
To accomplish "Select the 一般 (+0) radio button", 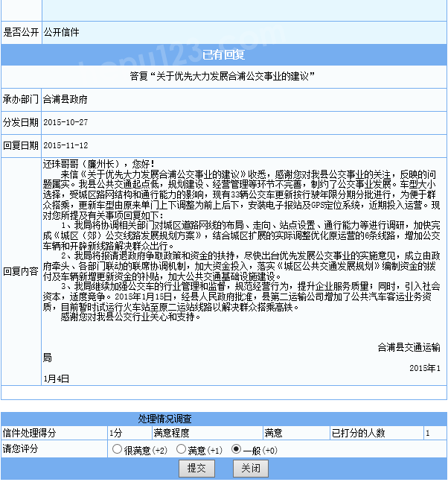I will click(236, 449).
